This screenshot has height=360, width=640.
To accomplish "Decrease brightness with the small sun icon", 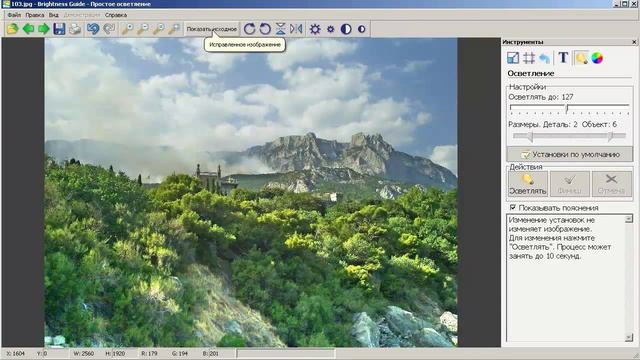I will coord(331,29).
